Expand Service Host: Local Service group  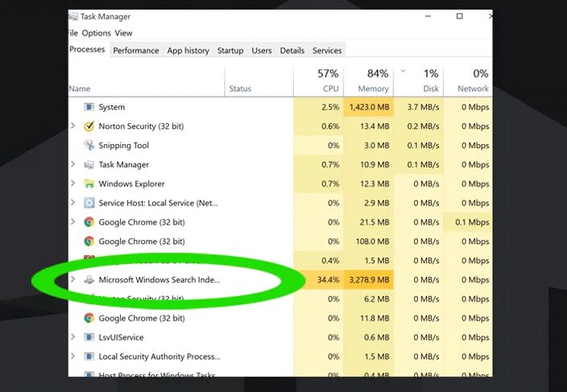pyautogui.click(x=73, y=202)
